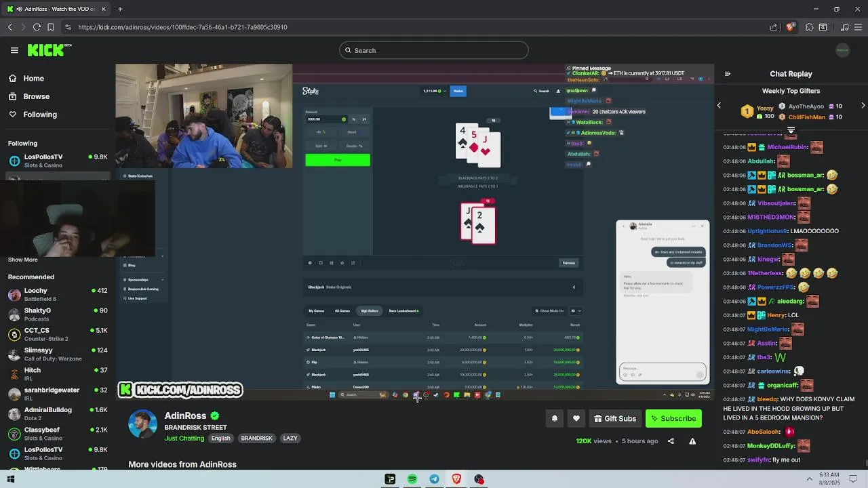Open AdinRoss profile avatar

click(142, 424)
